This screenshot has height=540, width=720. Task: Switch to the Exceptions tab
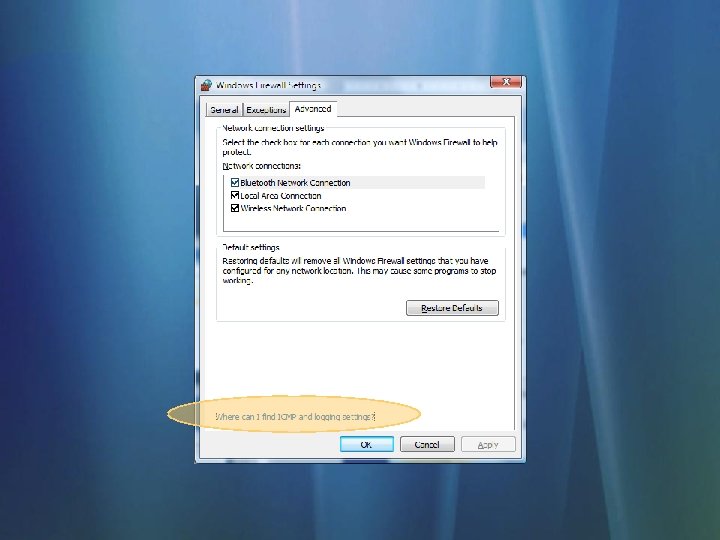(266, 110)
